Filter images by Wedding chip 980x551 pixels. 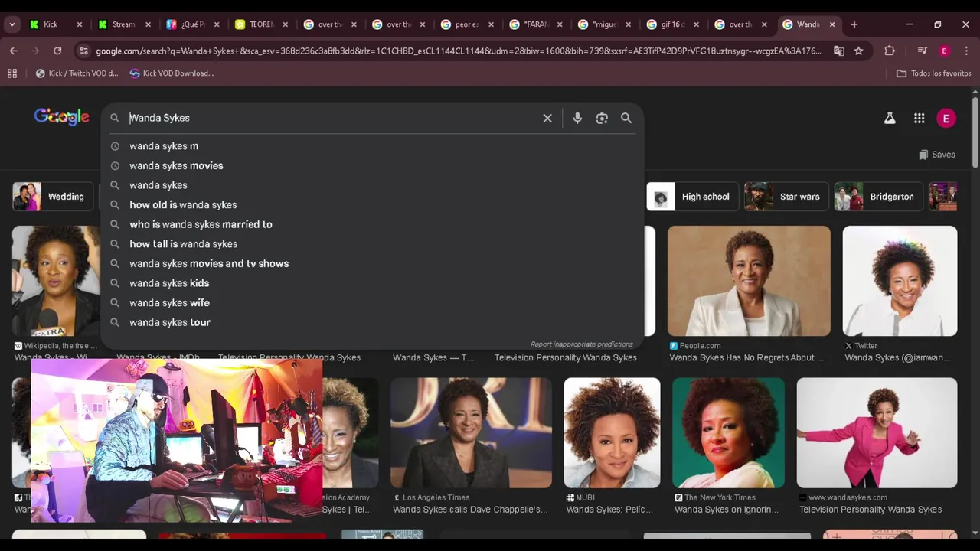point(52,197)
